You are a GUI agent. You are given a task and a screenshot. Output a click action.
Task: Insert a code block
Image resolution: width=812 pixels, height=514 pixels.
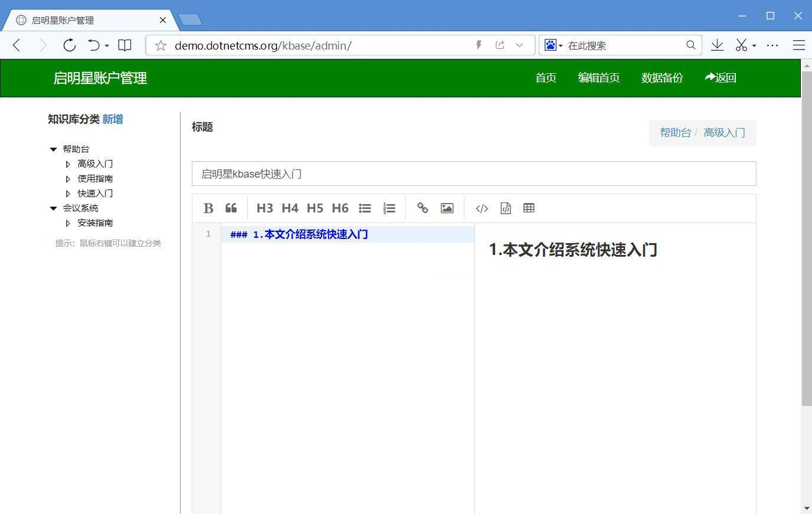[x=505, y=208]
